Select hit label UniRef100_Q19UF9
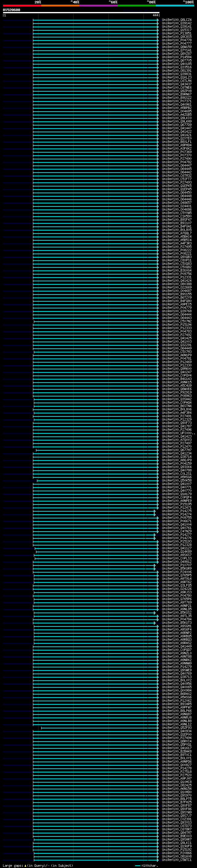This screenshot has height=868, width=197. coord(177,846)
